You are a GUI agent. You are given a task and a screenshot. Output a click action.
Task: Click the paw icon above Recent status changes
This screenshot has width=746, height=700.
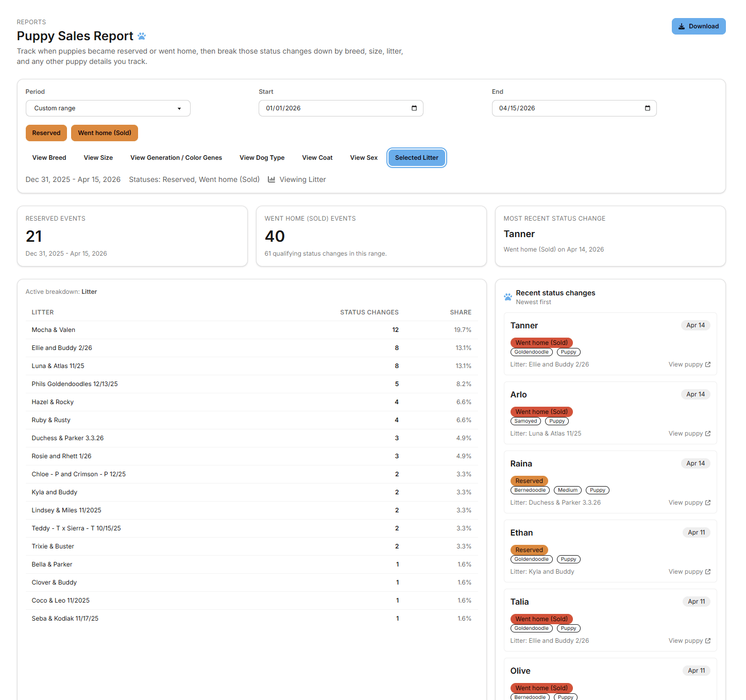point(507,296)
